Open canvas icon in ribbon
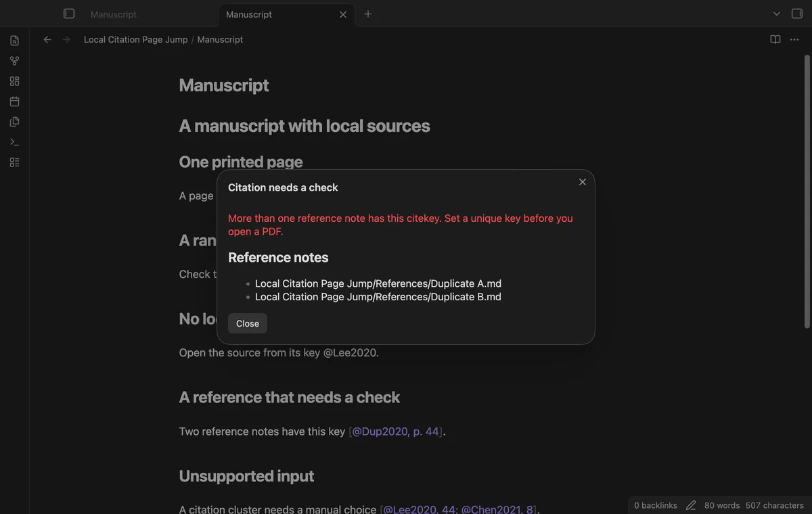The image size is (812, 514). [x=14, y=81]
